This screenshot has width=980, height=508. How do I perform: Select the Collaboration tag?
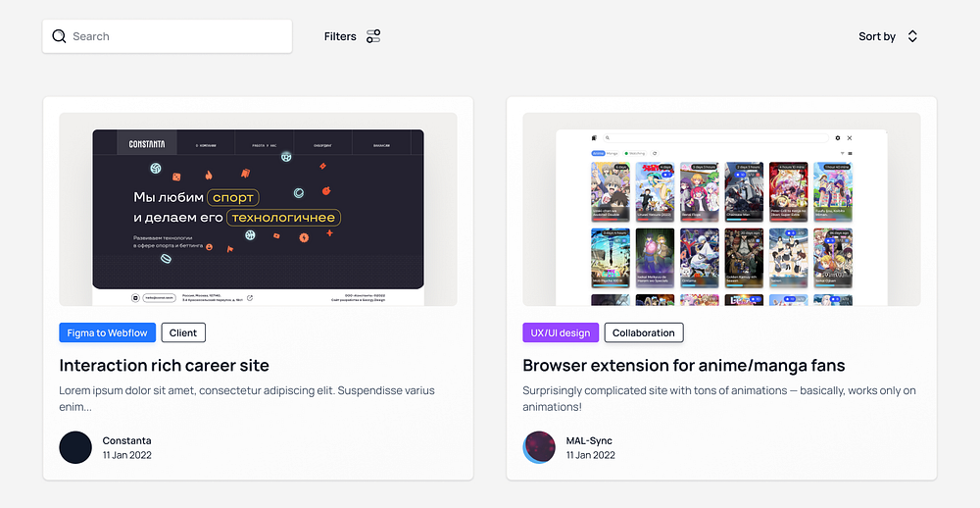(x=644, y=332)
